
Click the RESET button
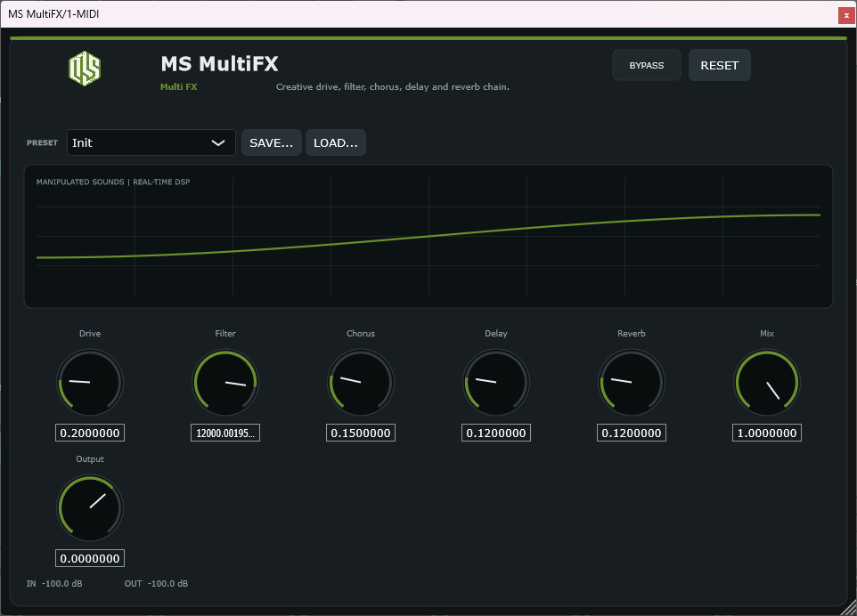pos(719,65)
